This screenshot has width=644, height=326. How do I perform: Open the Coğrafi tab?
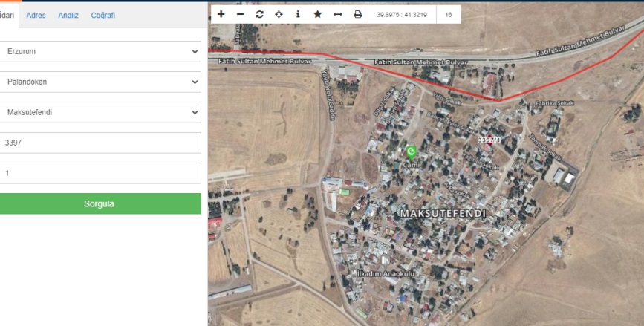(x=103, y=15)
